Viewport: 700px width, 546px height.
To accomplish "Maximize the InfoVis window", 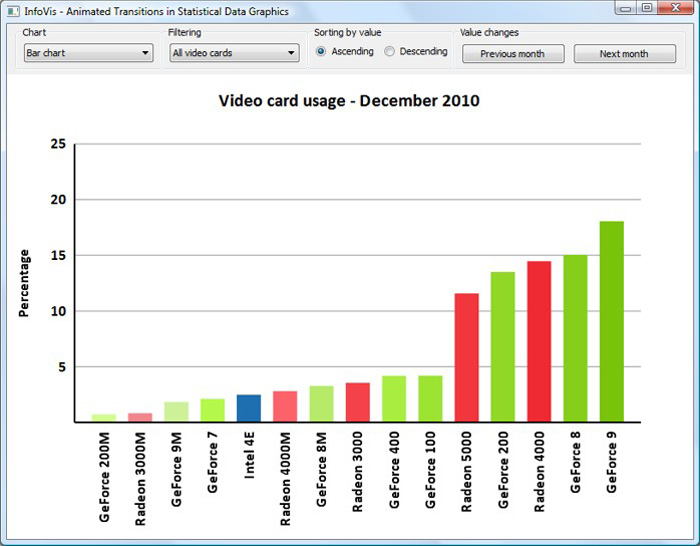I will [x=646, y=8].
